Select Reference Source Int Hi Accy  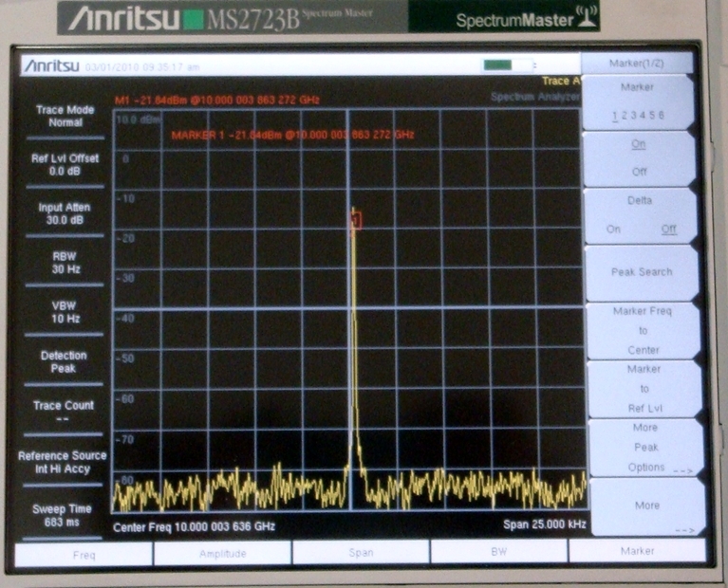click(63, 462)
